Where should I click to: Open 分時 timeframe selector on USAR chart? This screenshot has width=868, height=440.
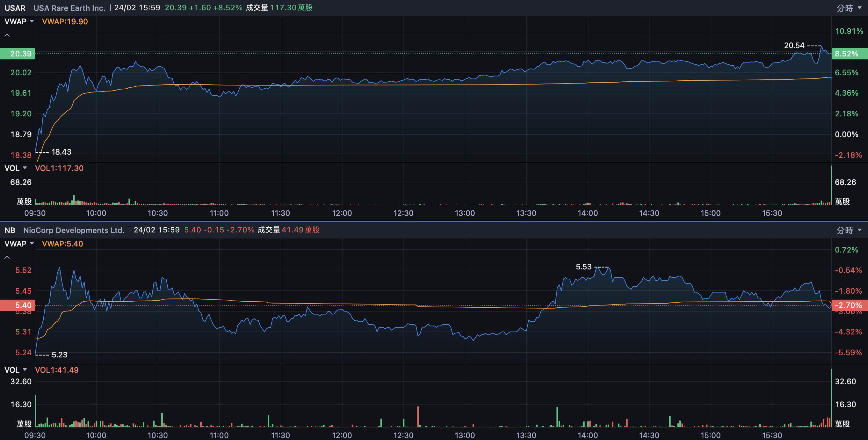(849, 8)
